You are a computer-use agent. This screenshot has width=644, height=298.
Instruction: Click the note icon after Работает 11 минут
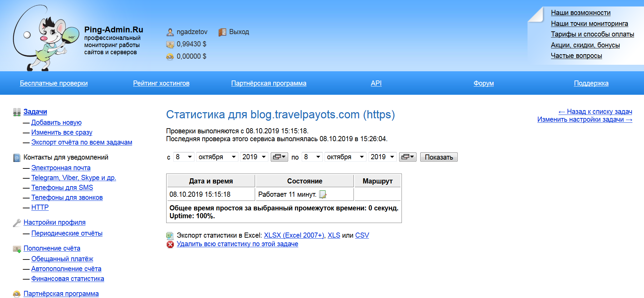(x=323, y=194)
